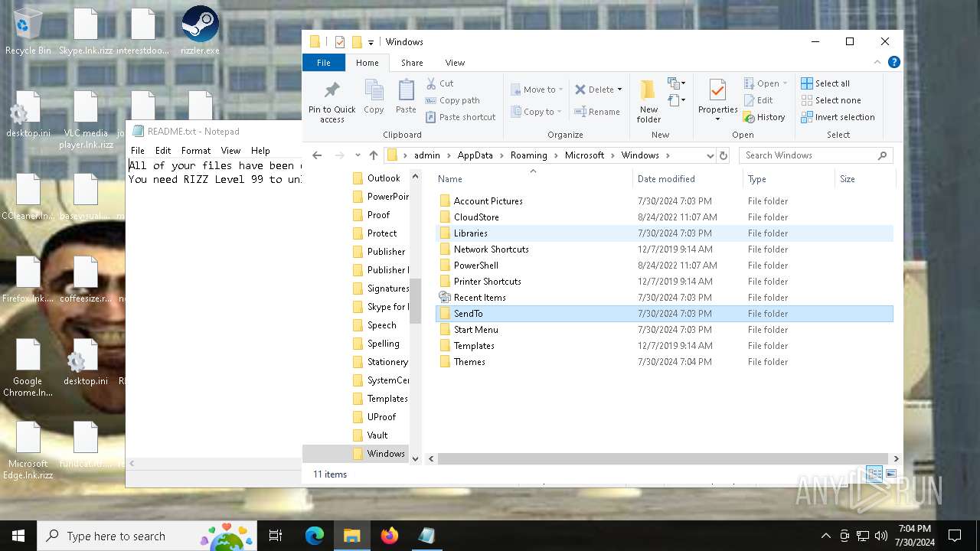980x551 pixels.
Task: Click Microsoft in address breadcrumb
Action: [584, 155]
